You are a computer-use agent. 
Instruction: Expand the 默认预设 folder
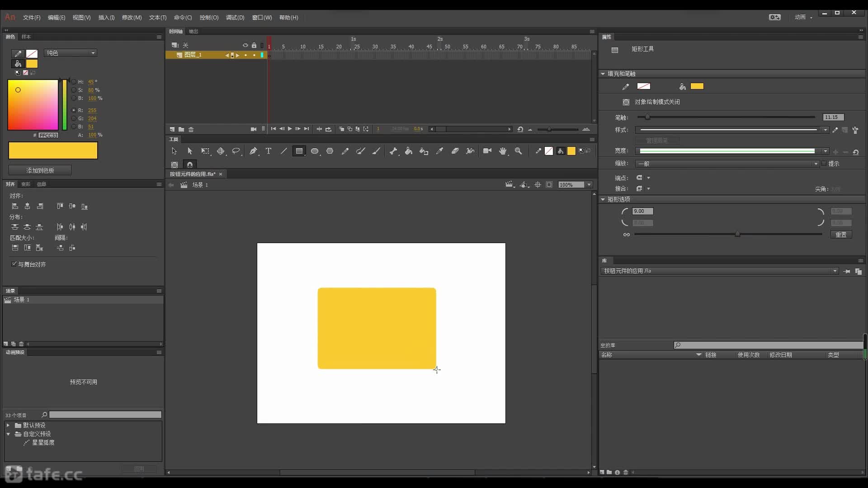point(8,425)
